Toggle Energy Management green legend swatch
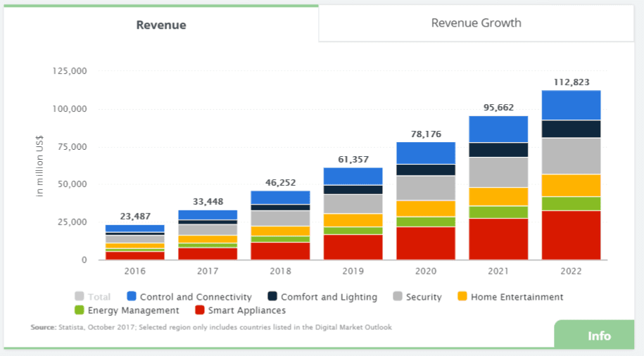 coord(80,310)
